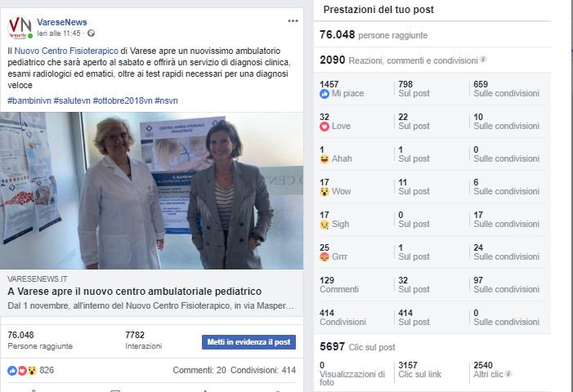This screenshot has height=392, width=573.
Task: Click the 826 reactions count under post
Action: tap(47, 370)
